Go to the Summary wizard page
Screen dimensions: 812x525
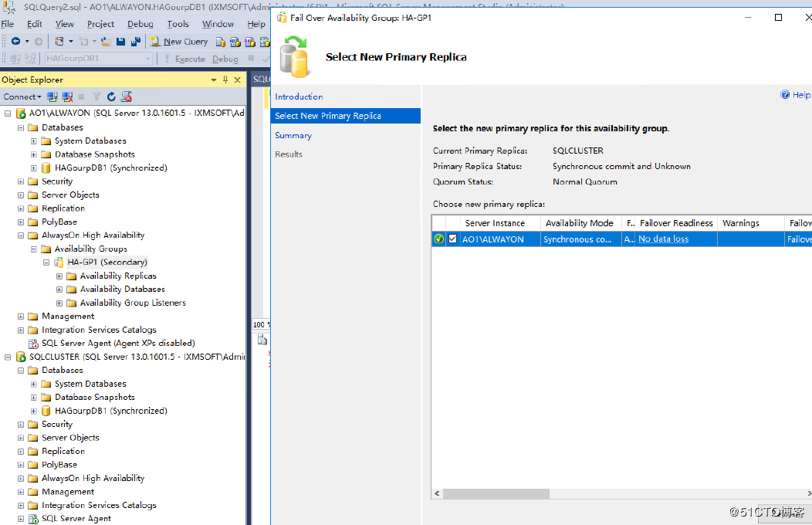click(x=293, y=135)
